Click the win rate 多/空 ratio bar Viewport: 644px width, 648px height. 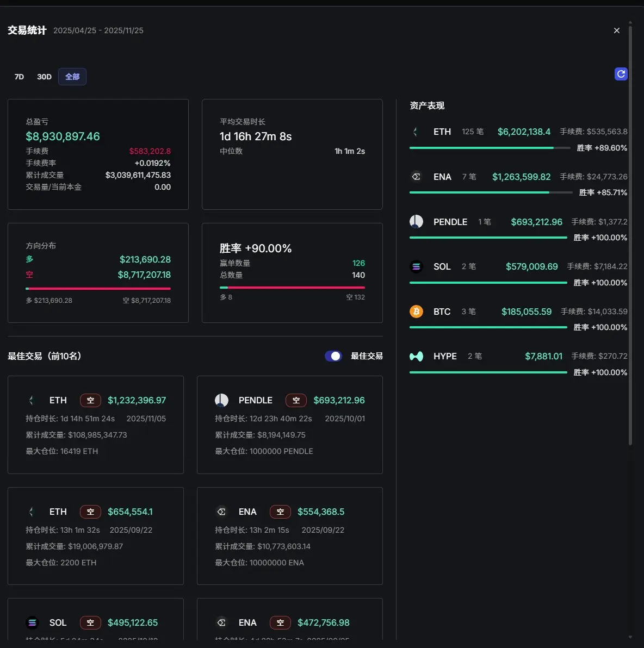(293, 287)
